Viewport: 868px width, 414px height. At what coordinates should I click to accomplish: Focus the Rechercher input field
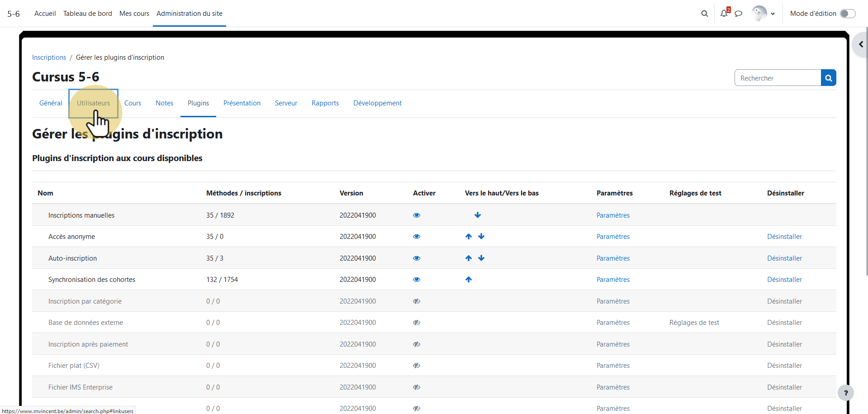pyautogui.click(x=778, y=78)
